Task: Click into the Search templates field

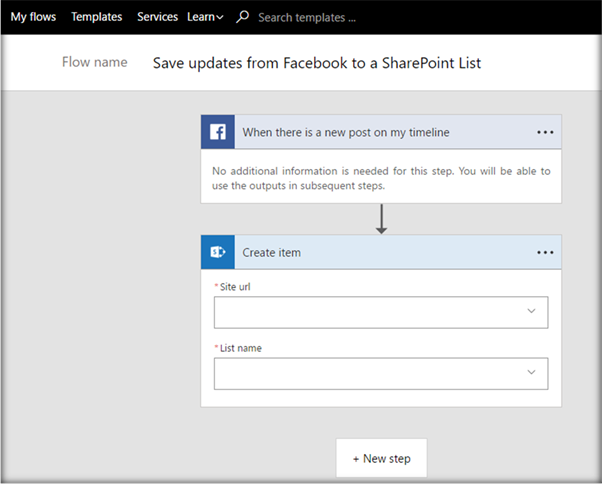Action: pos(307,18)
